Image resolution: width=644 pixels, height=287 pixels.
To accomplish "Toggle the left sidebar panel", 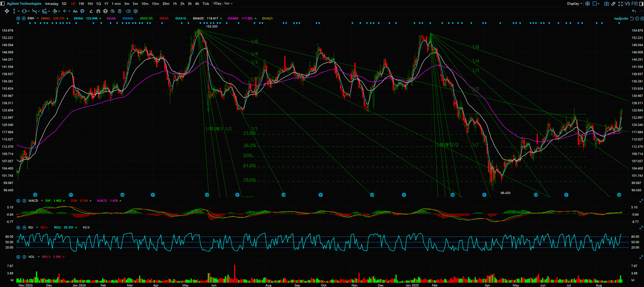I will (x=3, y=4).
